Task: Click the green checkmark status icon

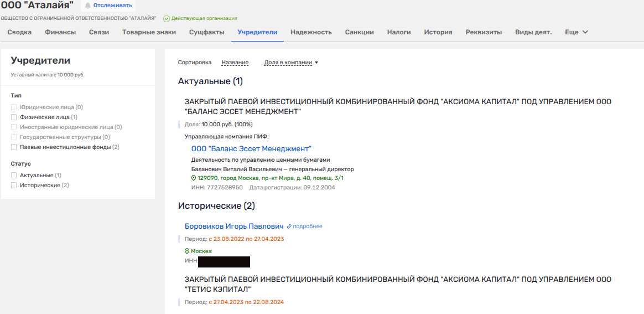Action: 167,18
